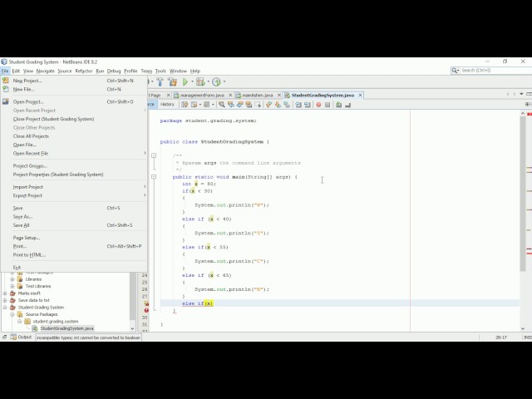Click the Clean and Build Project icon
This screenshot has width=532, height=399.
tap(172, 81)
